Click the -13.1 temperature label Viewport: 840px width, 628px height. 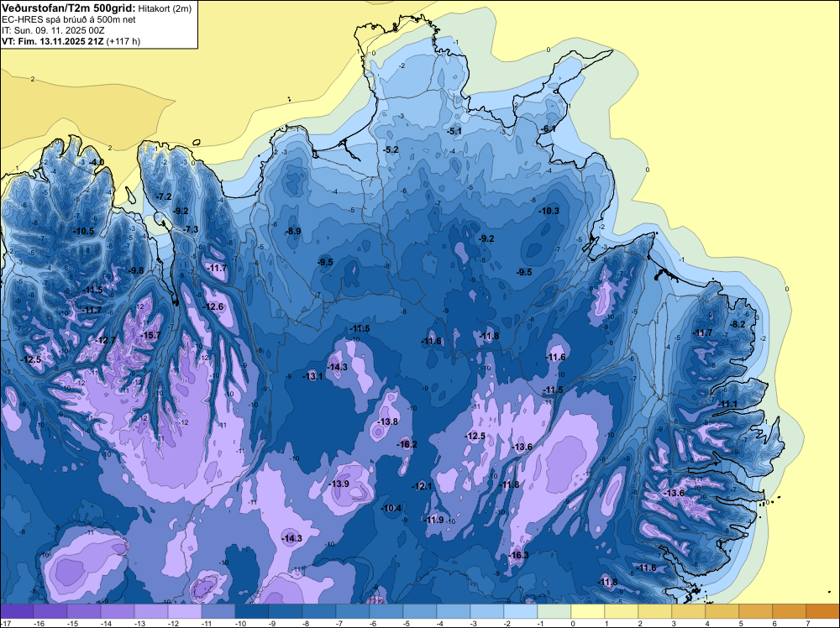tap(312, 376)
